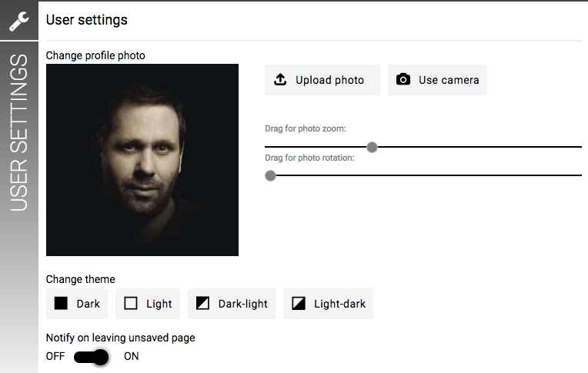Click the right end of the zoom slider track
The height and width of the screenshot is (373, 588).
pyautogui.click(x=580, y=147)
